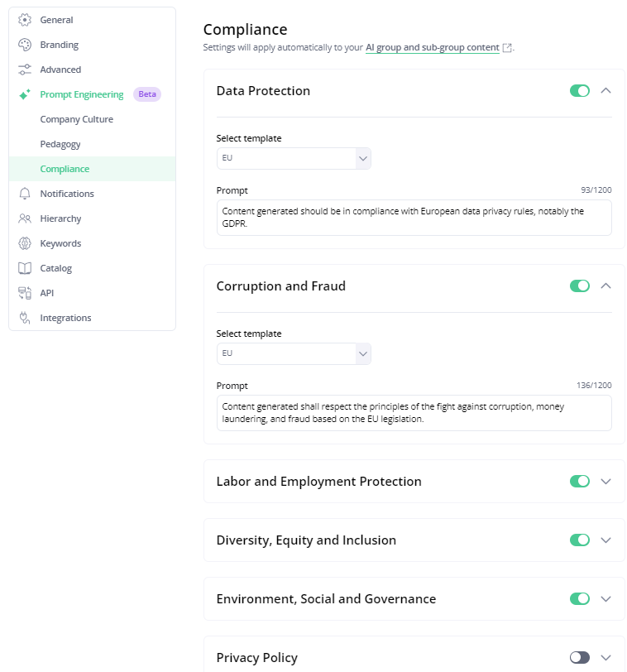Click the Beta badge next to Prompt Engineering
Screen dimensions: 627x672
click(146, 94)
